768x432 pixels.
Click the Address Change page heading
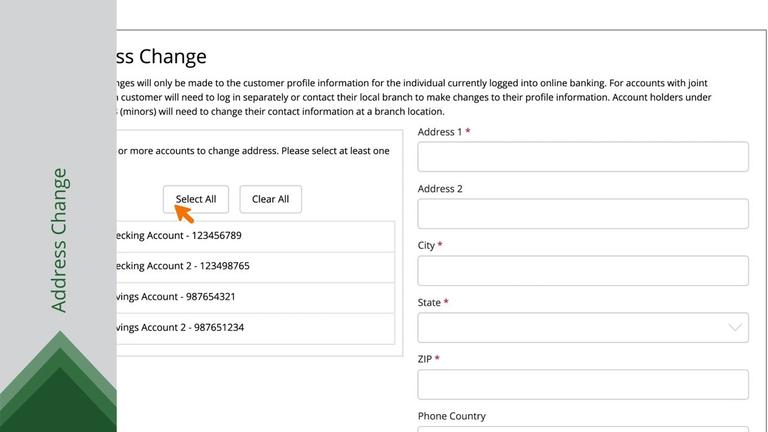coord(162,56)
